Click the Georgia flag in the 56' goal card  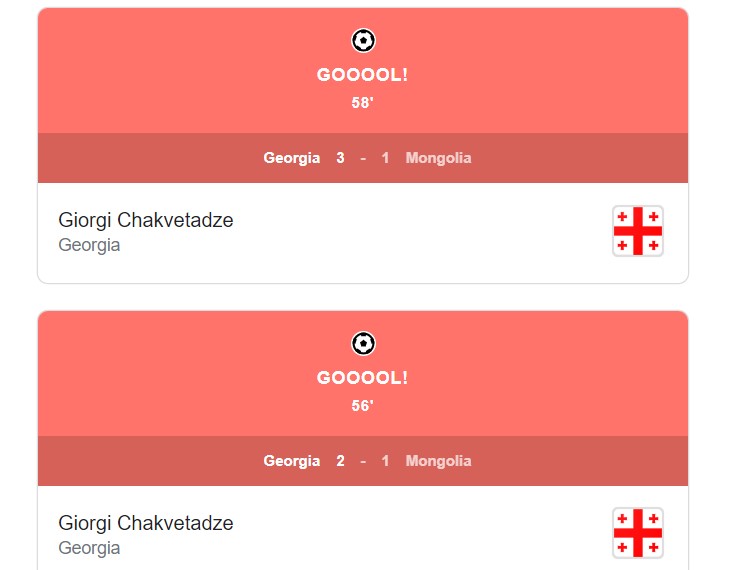coord(638,533)
